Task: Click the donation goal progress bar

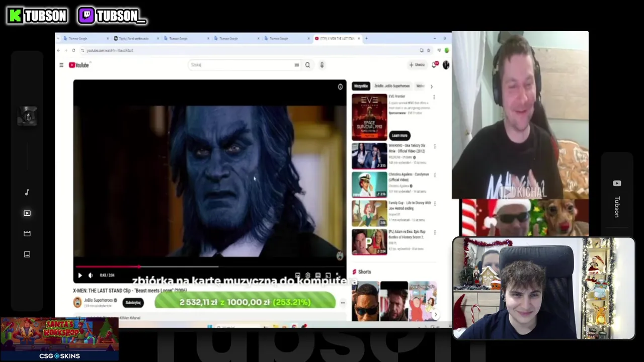Action: point(245,302)
